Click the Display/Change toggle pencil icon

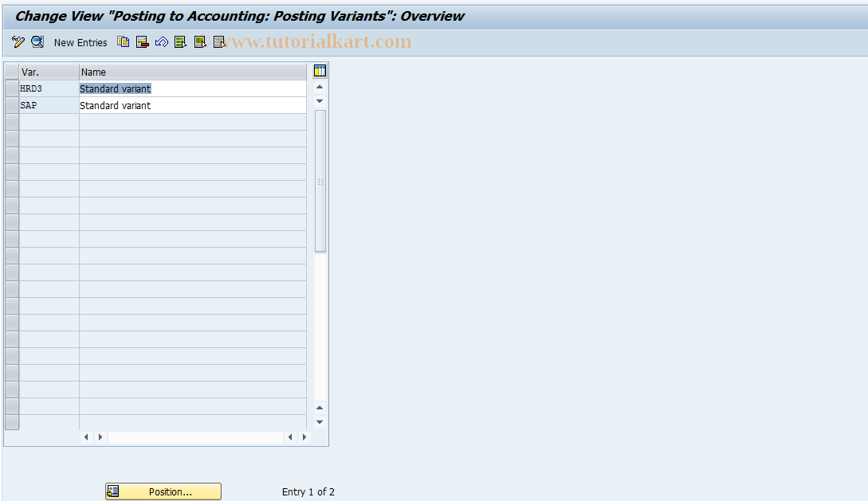click(18, 42)
